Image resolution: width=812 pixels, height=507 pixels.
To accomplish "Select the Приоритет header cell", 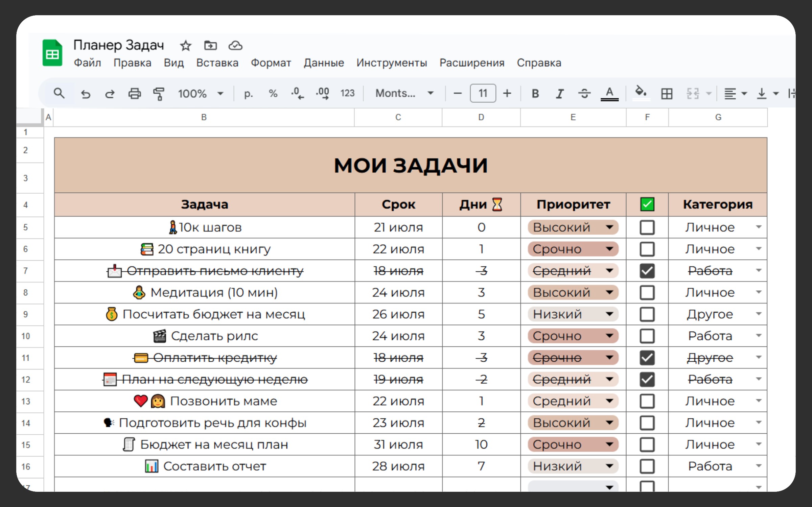I will point(573,204).
